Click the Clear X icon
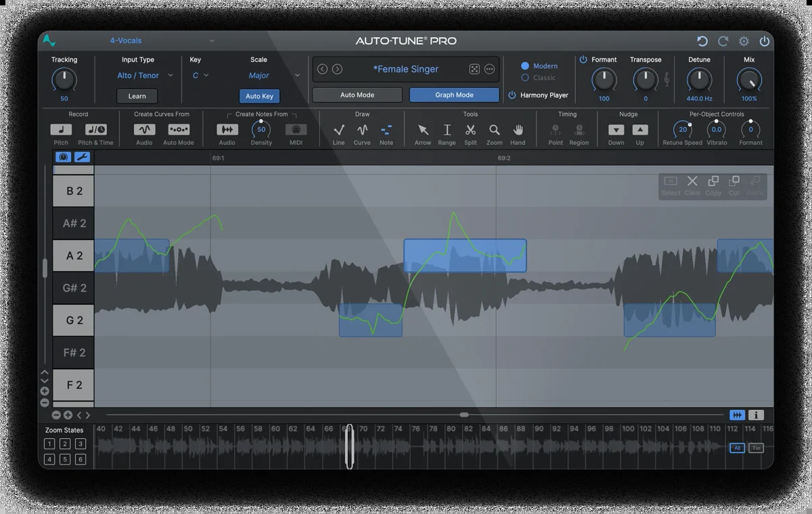The height and width of the screenshot is (514, 812). (x=692, y=181)
